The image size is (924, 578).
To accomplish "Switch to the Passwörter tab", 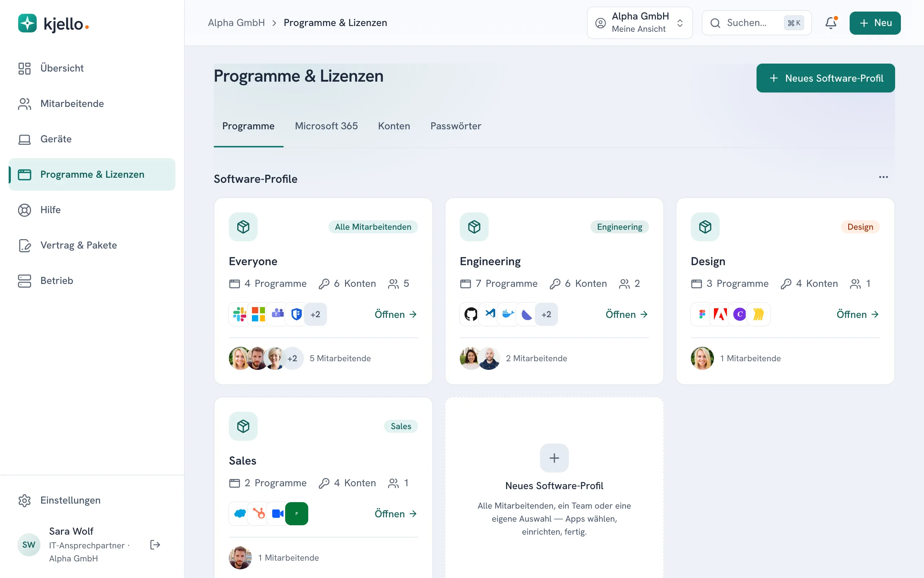I will tap(456, 126).
